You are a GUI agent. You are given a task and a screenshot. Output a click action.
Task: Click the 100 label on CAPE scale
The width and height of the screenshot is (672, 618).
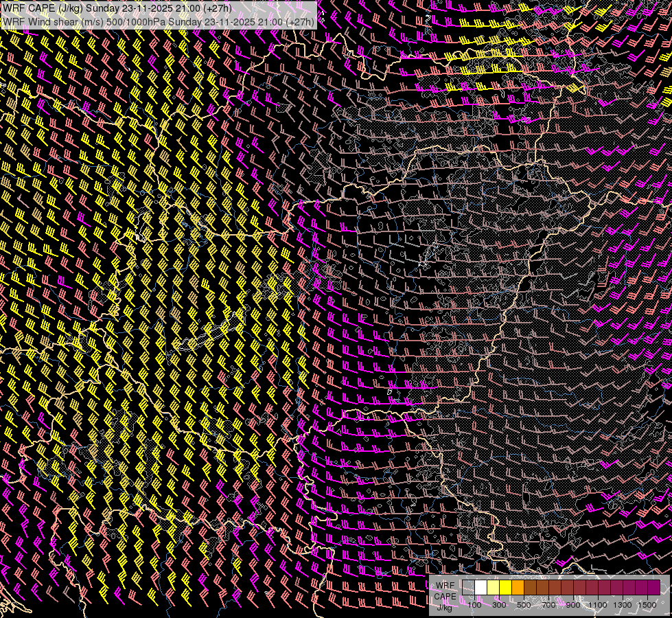point(474,604)
